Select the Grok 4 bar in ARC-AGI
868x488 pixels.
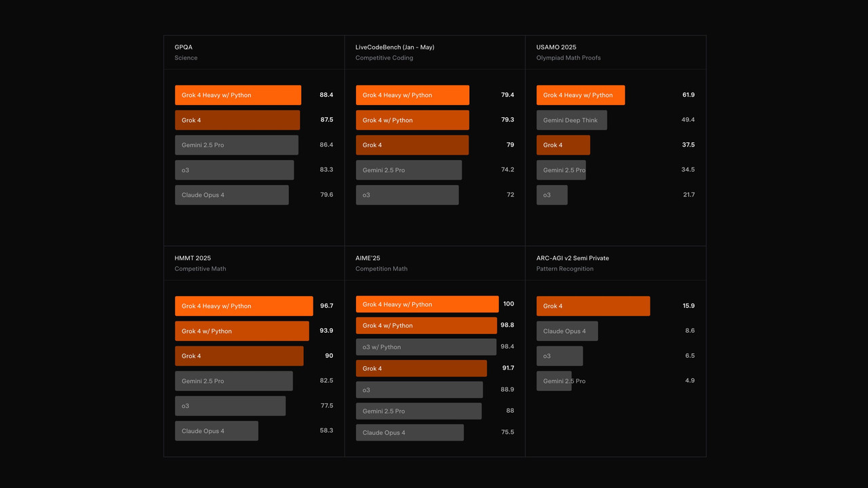click(x=593, y=306)
